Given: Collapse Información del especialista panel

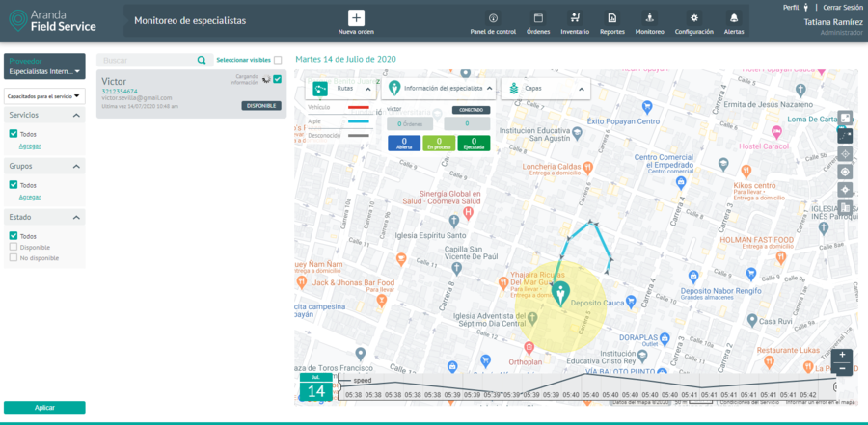Looking at the screenshot, I should coord(491,89).
